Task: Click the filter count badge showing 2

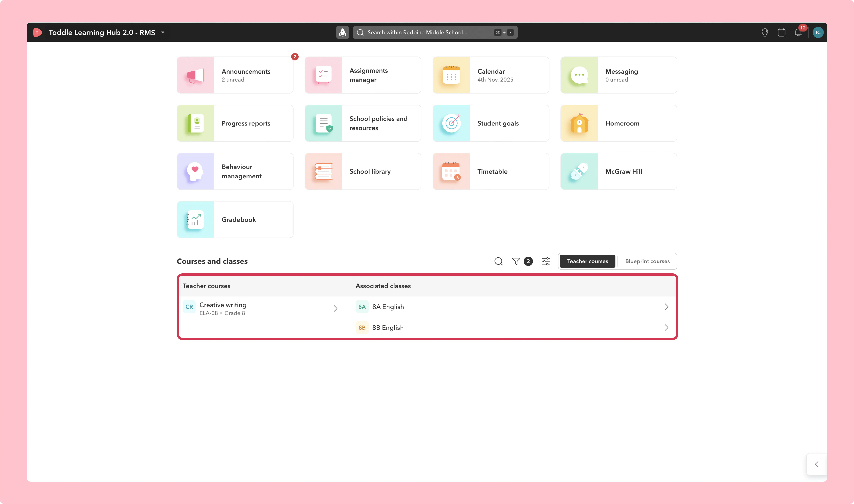Action: [x=528, y=261]
